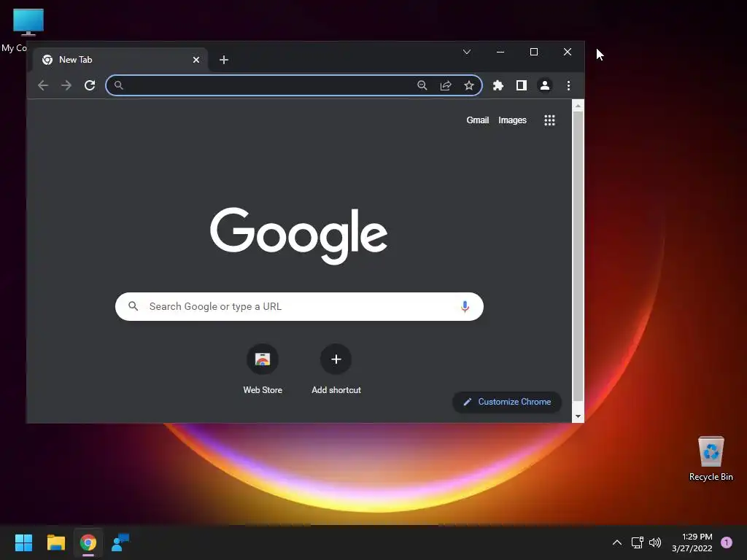Share this page via the share icon
This screenshot has width=747, height=560.
pos(446,85)
